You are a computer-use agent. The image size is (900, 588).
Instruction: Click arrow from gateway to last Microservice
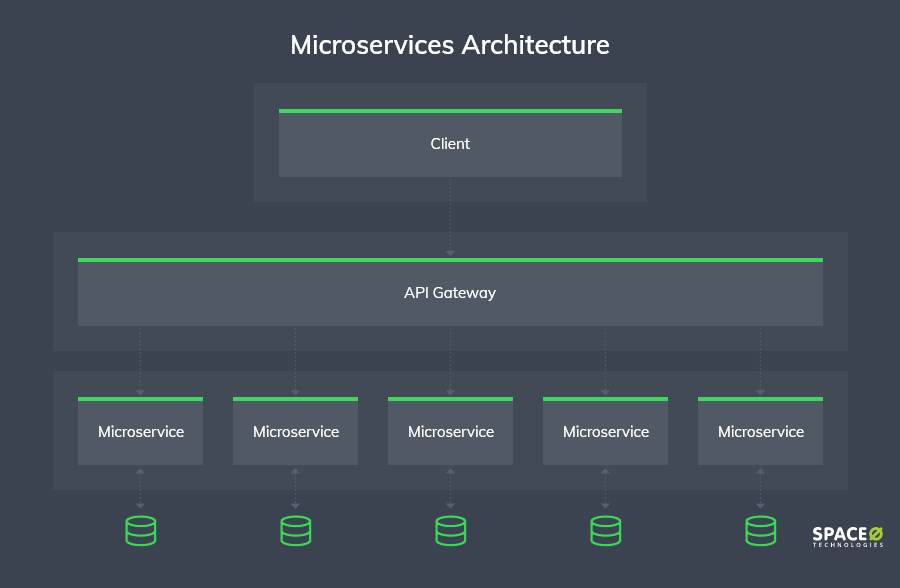point(761,362)
